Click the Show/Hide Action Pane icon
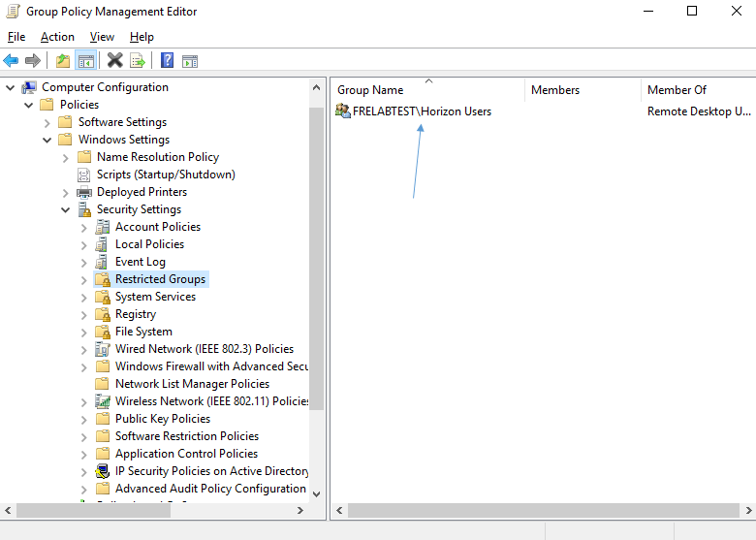This screenshot has height=540, width=756. (190, 61)
